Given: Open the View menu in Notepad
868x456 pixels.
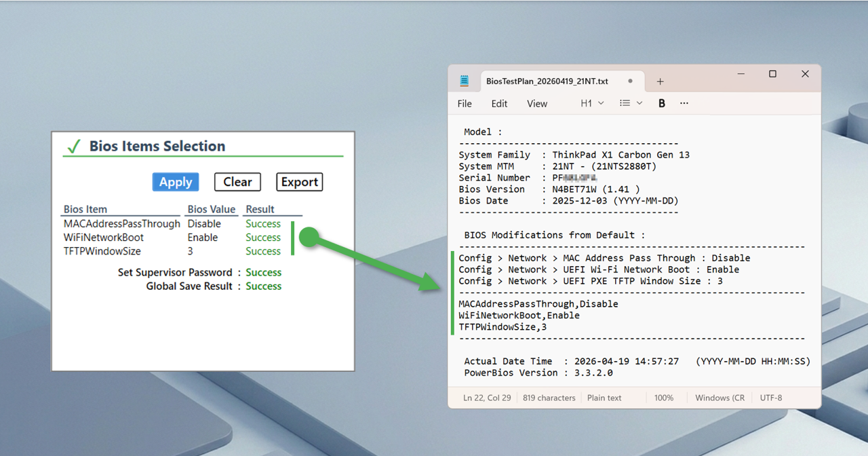Looking at the screenshot, I should pos(537,104).
